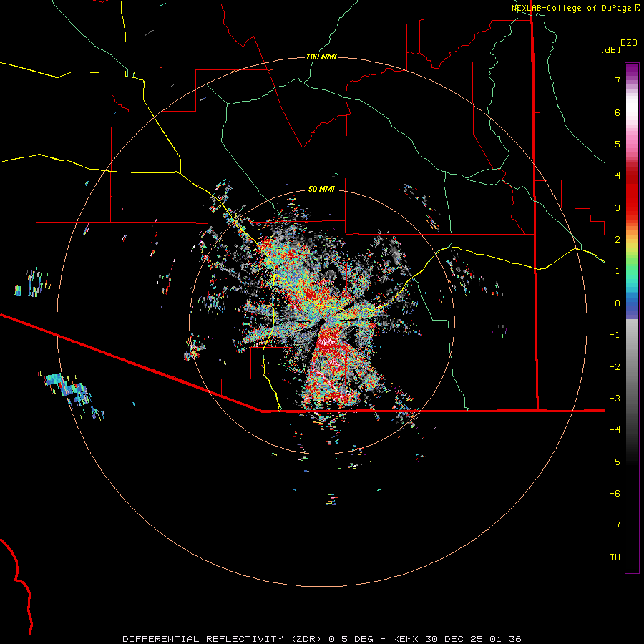Click the "5" value on the color scale

[618, 144]
